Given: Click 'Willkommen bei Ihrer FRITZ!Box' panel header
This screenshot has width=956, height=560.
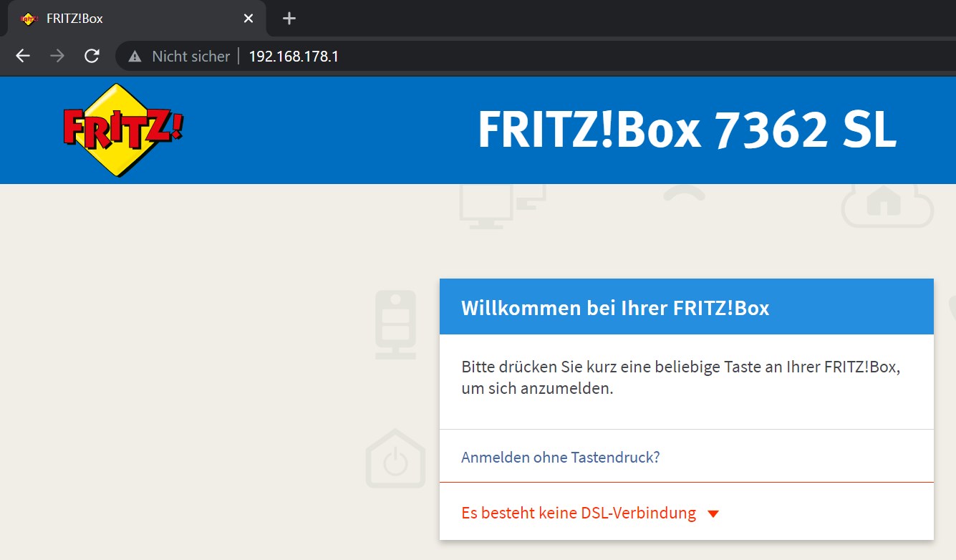Looking at the screenshot, I should (x=614, y=308).
